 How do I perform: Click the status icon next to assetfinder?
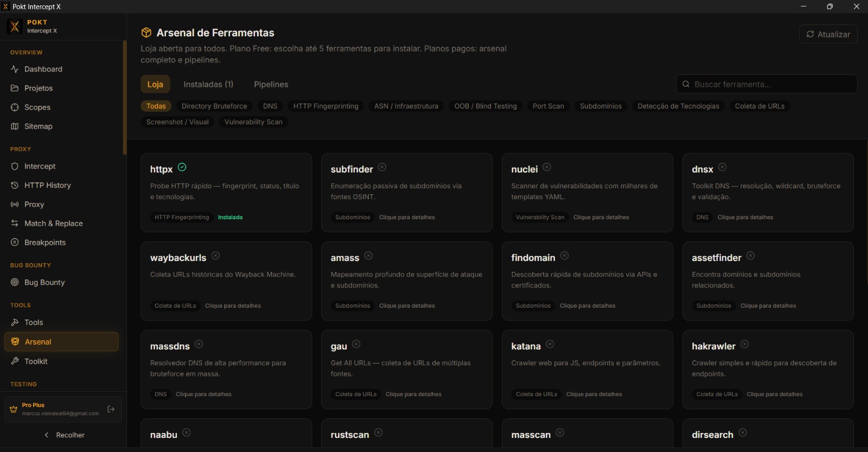pos(751,256)
